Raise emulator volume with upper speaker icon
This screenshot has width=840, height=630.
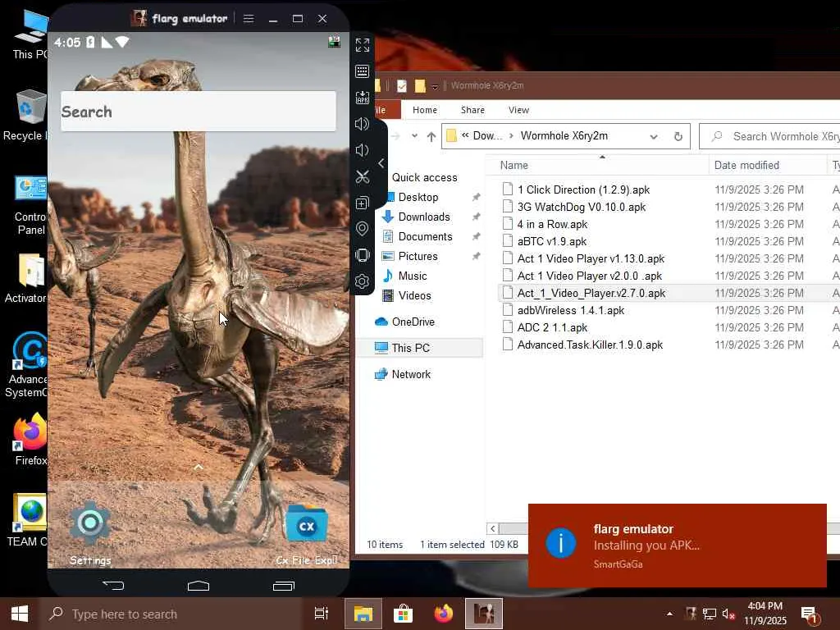coord(362,124)
